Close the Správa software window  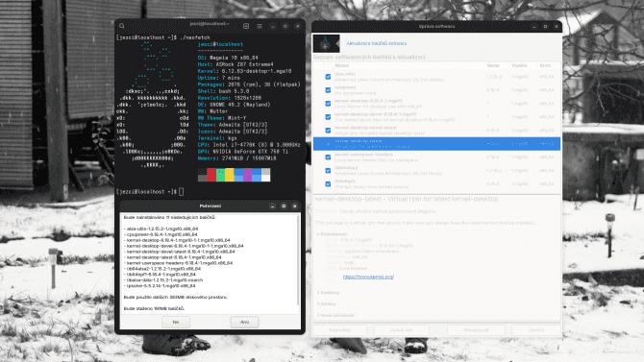(x=557, y=26)
